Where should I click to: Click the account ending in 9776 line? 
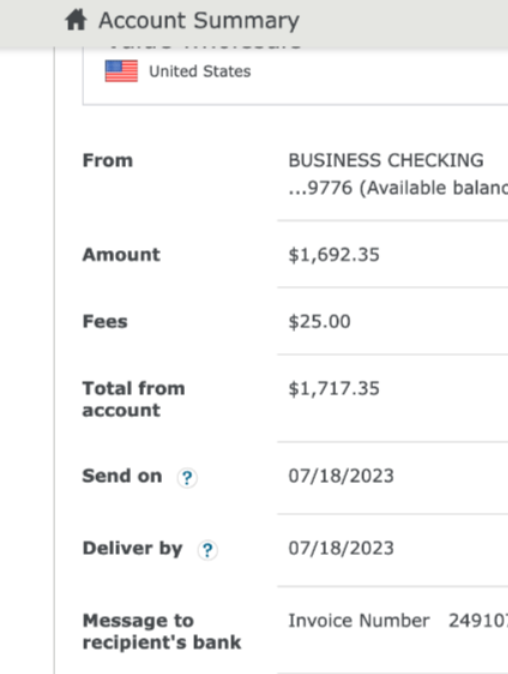(398, 188)
